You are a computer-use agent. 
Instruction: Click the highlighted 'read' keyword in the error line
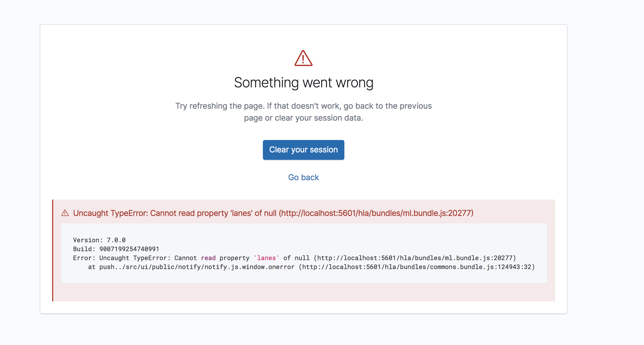coord(208,258)
